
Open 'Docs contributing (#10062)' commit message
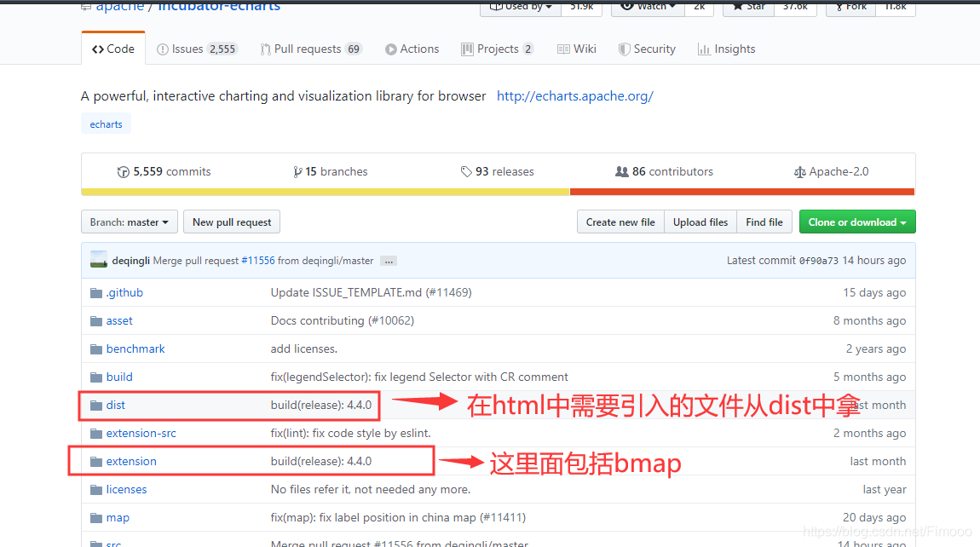[x=343, y=320]
